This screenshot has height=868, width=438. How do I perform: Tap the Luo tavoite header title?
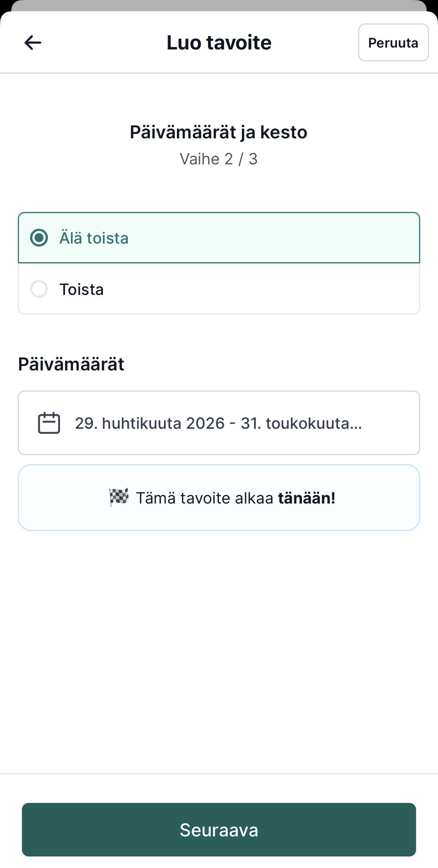click(x=219, y=42)
